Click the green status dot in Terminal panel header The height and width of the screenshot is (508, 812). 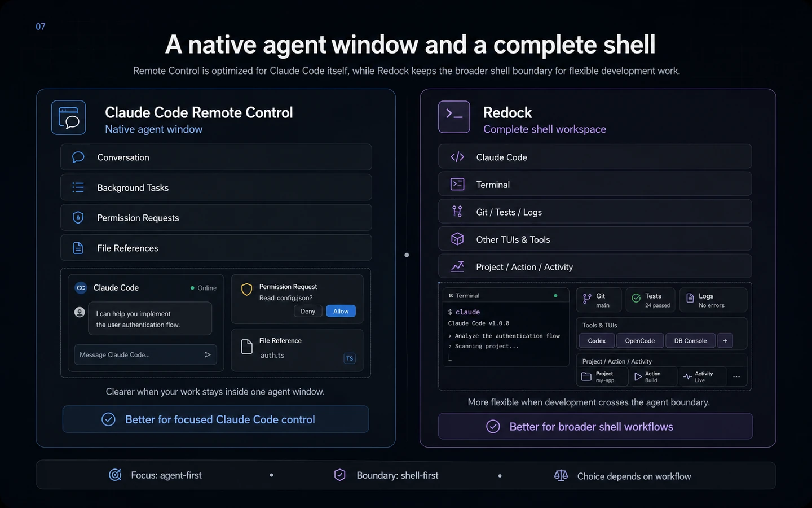555,295
